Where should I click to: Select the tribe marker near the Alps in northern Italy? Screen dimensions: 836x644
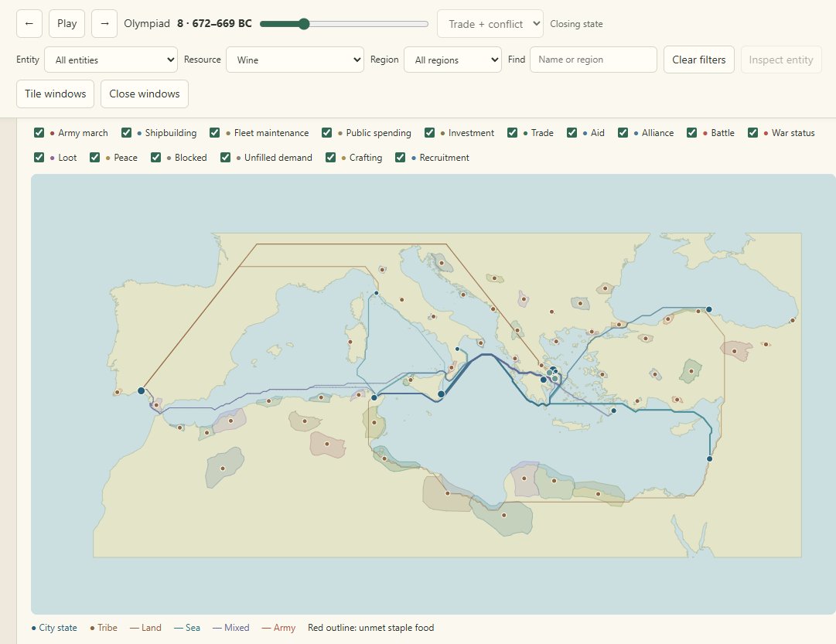382,270
